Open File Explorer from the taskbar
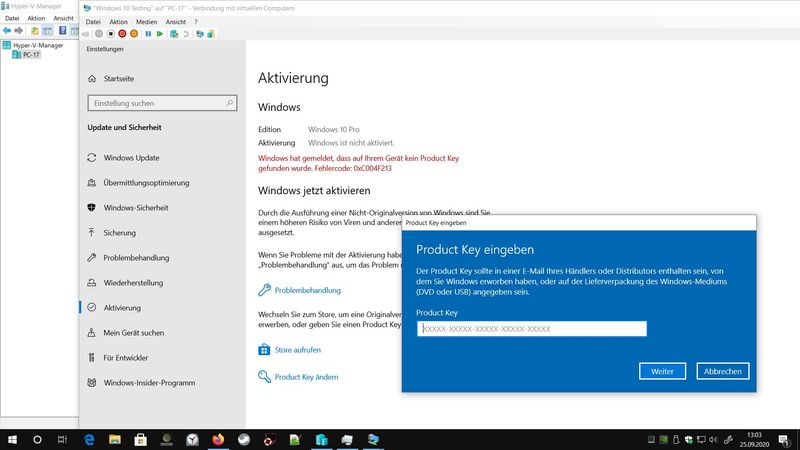 (115, 439)
